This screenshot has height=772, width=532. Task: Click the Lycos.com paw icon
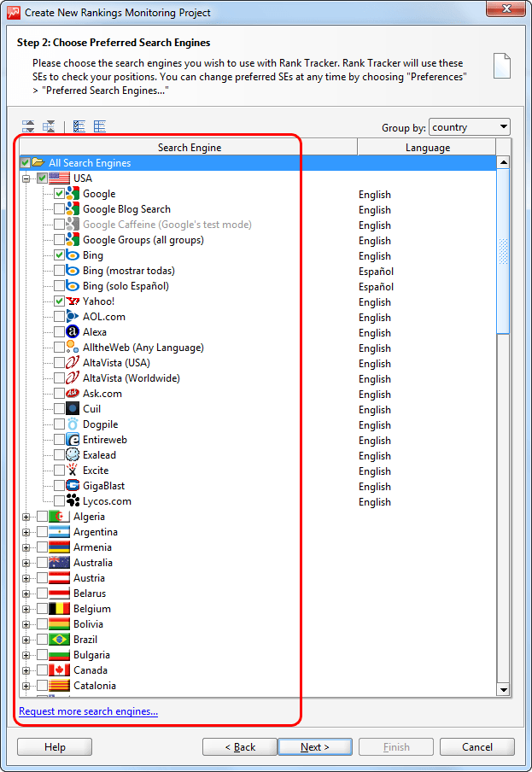(x=73, y=500)
